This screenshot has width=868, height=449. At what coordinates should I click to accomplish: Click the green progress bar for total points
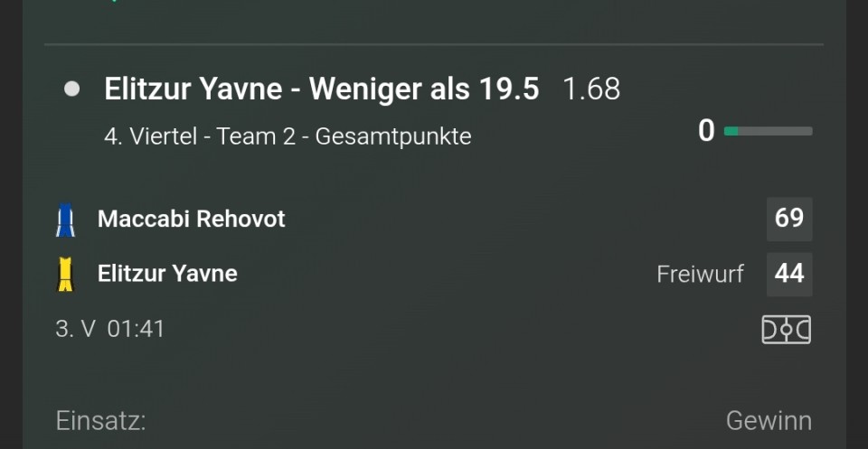731,131
